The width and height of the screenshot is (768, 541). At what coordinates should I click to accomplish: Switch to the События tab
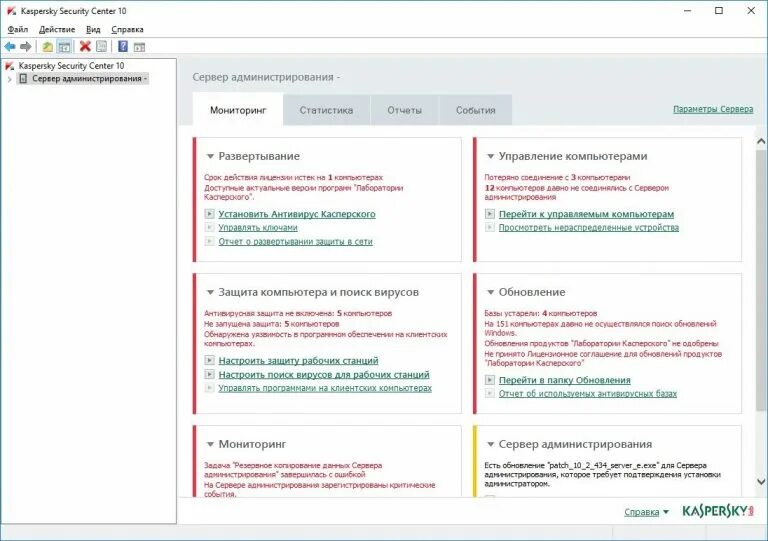[476, 110]
